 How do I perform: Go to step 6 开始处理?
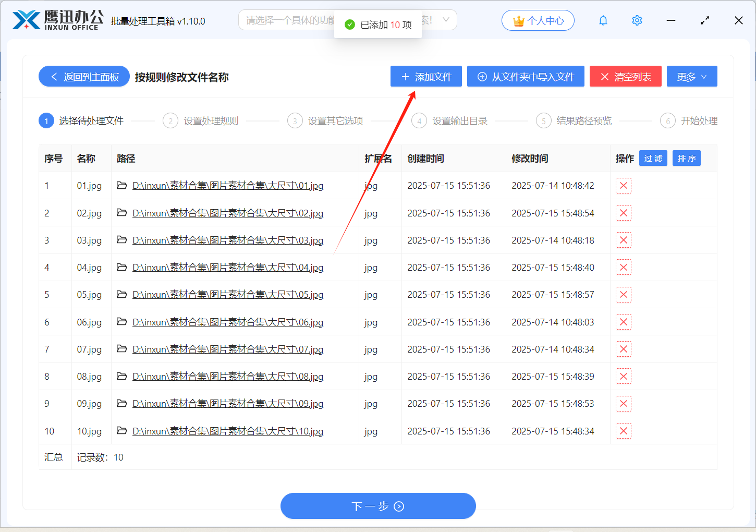(689, 121)
